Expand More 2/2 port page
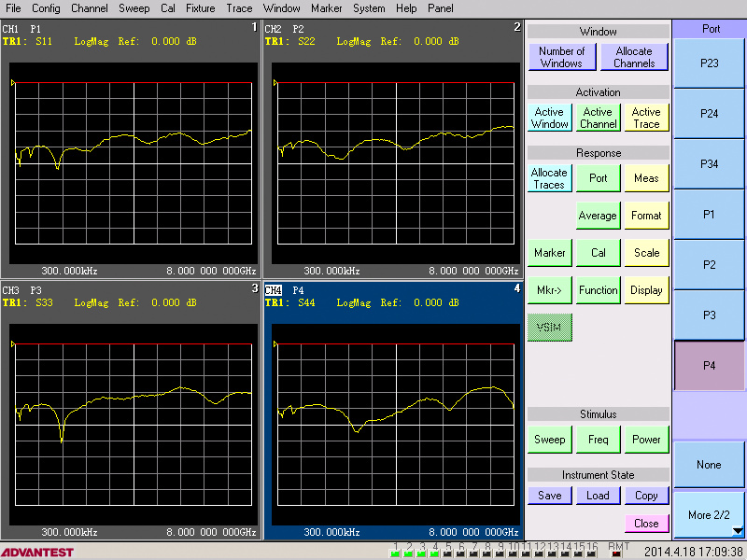Screen dimensions: 747x560 click(709, 515)
